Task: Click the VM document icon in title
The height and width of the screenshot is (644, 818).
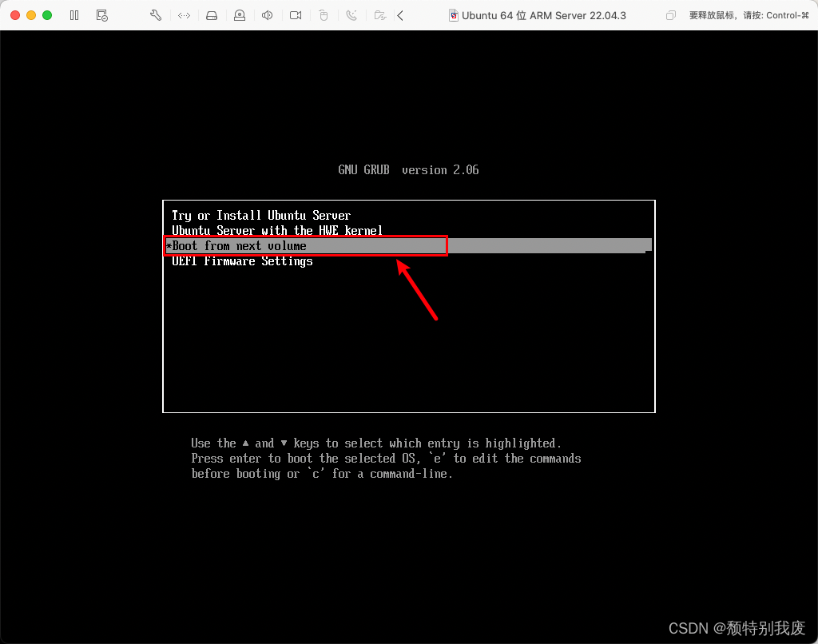Action: [x=454, y=15]
